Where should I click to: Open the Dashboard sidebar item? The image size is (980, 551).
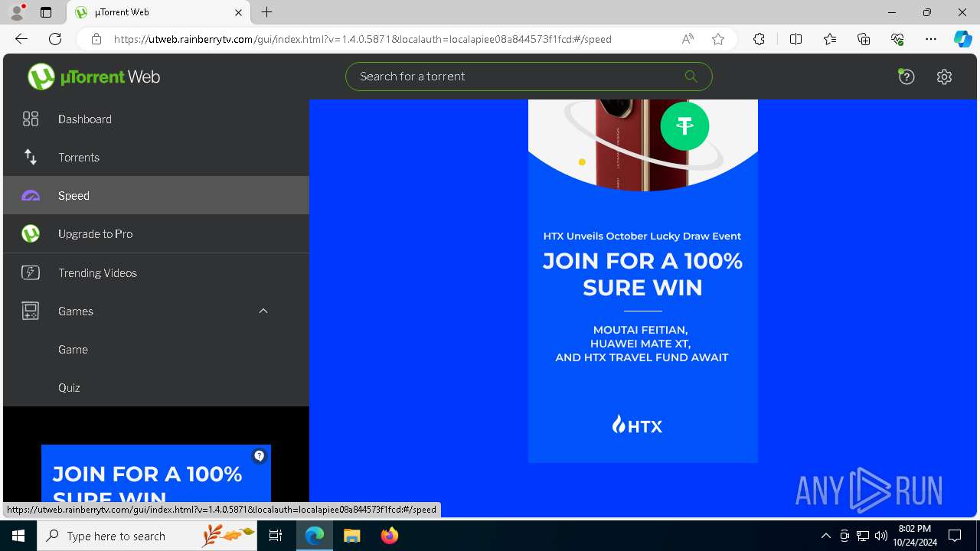click(156, 119)
